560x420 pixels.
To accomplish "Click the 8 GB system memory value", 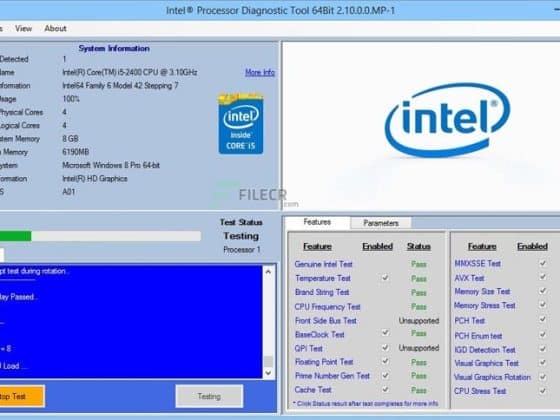I will pos(70,139).
